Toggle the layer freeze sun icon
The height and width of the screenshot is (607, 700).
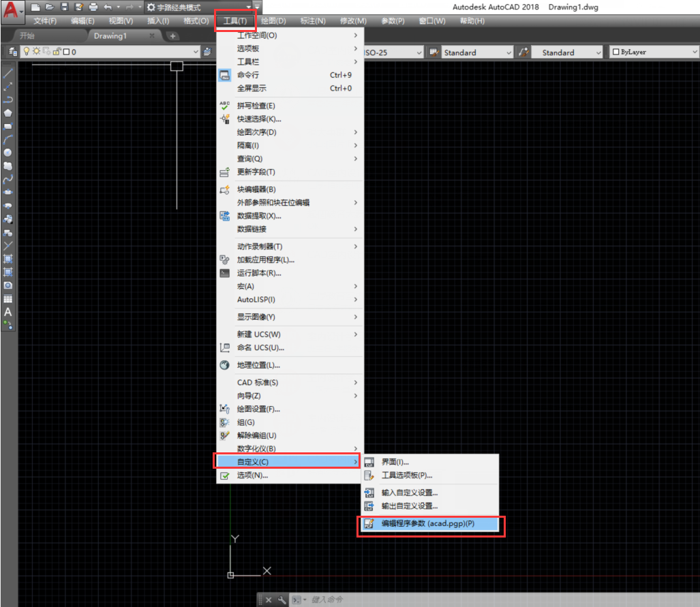coord(36,51)
